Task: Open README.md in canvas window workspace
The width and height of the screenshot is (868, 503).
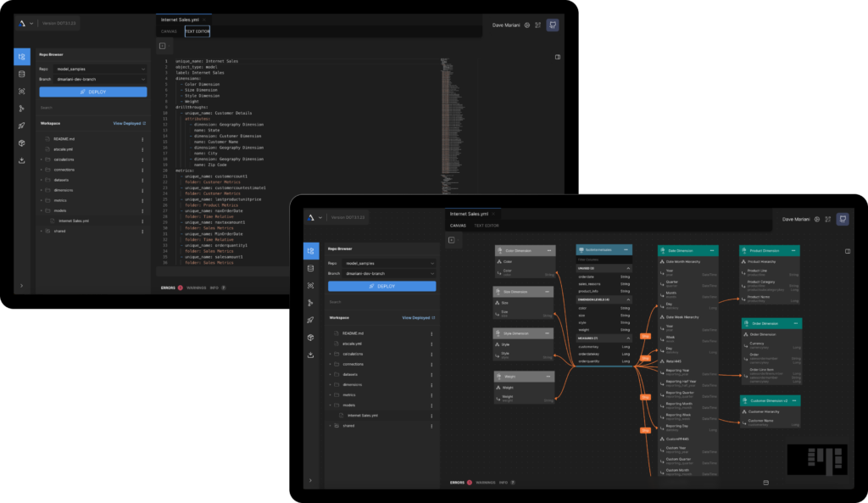Action: pos(353,333)
